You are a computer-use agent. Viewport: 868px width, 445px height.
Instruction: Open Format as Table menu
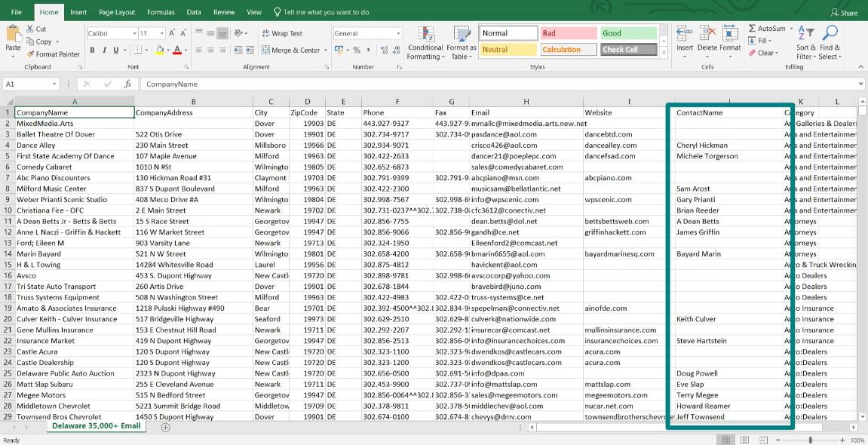click(461, 43)
